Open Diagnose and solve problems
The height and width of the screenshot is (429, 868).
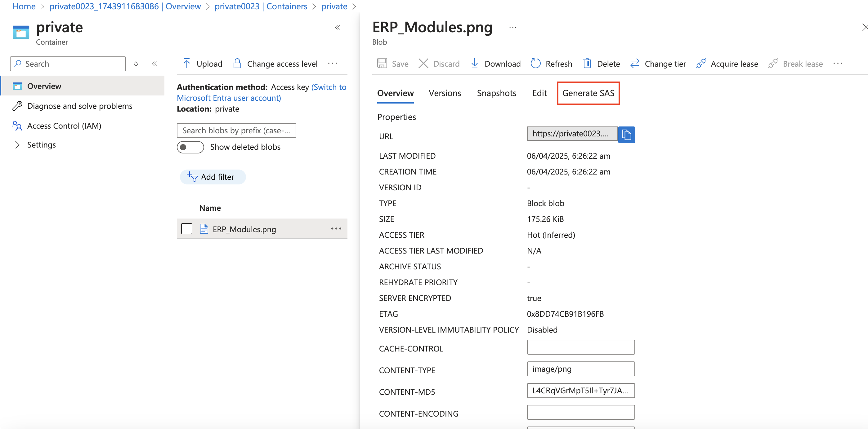click(x=79, y=106)
